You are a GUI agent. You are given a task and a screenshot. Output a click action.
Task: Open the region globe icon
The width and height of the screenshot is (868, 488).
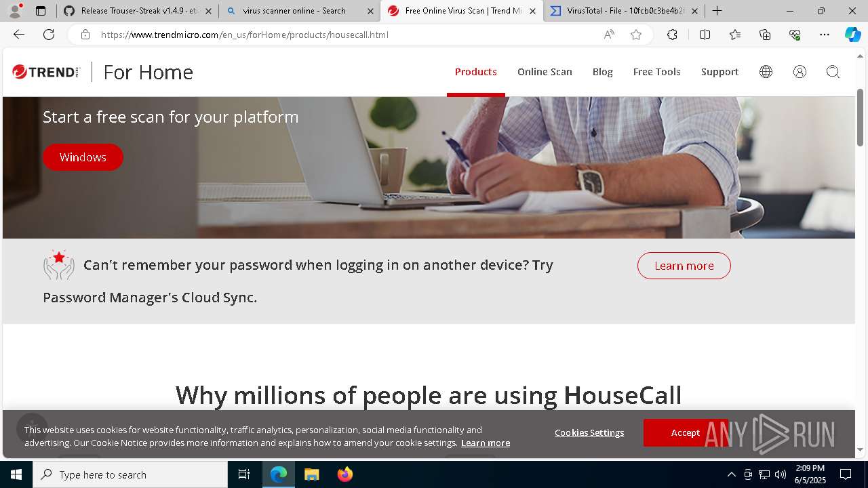(x=766, y=72)
